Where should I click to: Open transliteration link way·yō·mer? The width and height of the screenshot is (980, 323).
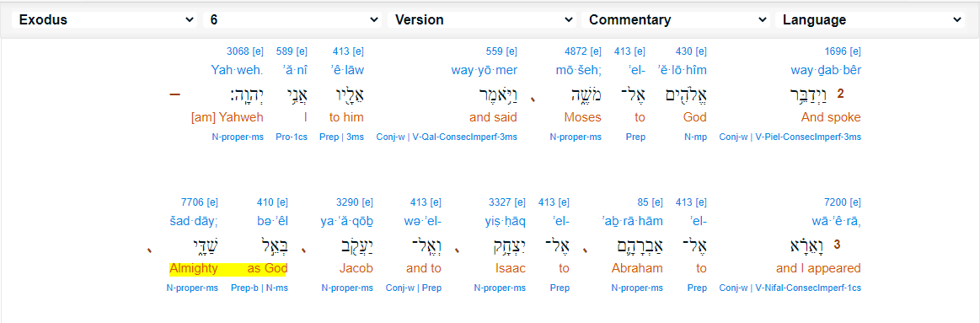coord(485,70)
